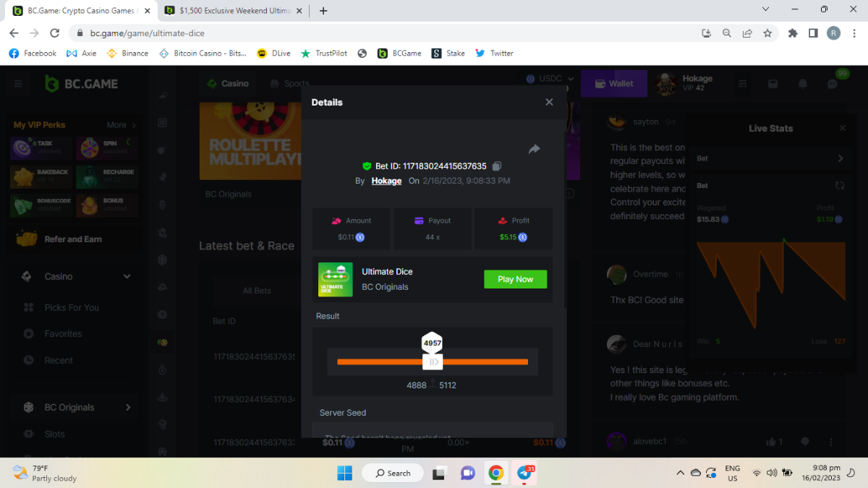Image resolution: width=868 pixels, height=488 pixels.
Task: Open the notifications bell
Action: [x=803, y=84]
